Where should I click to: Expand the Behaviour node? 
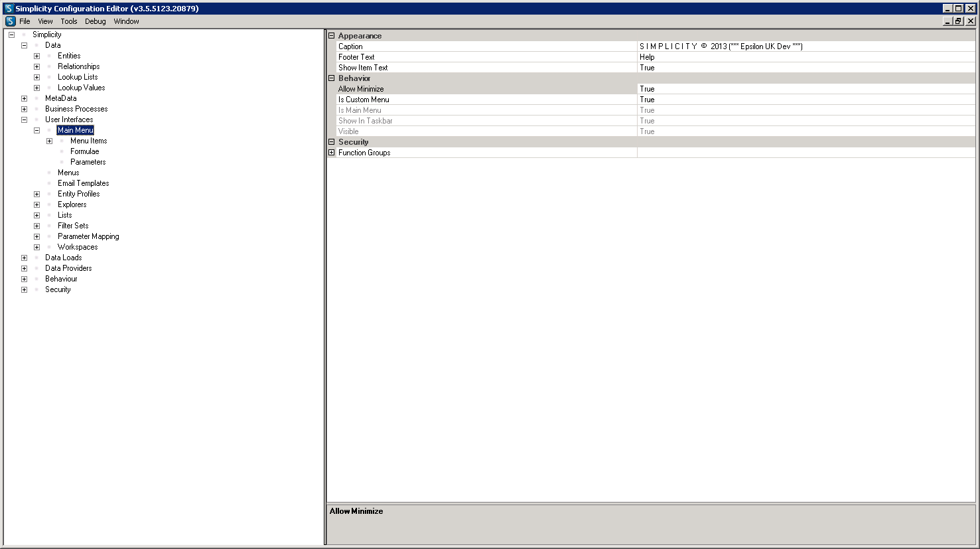[x=24, y=279]
